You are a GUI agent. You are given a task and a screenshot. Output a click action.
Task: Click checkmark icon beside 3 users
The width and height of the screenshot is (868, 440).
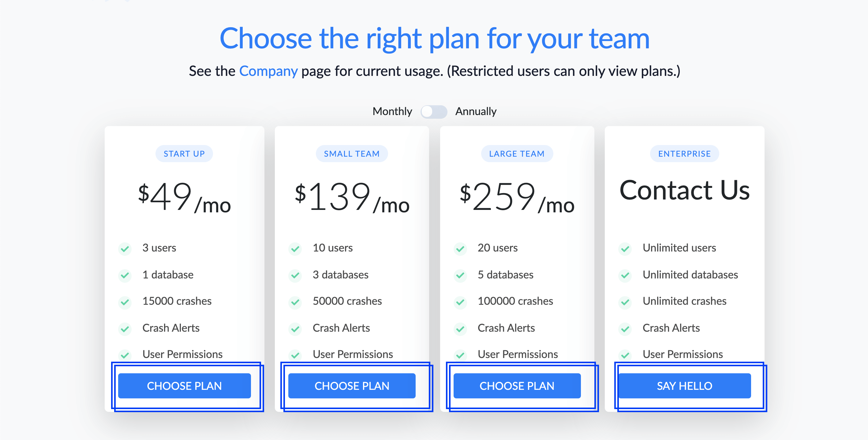[x=125, y=249]
